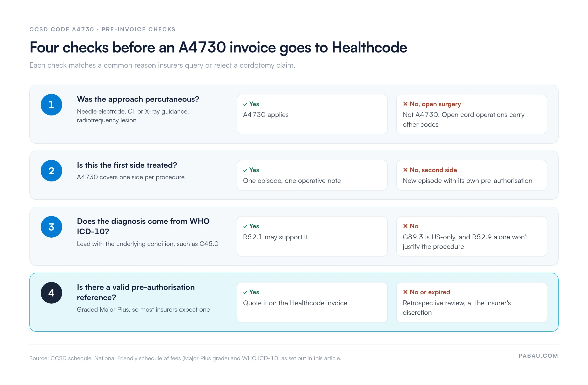Click 'New episode with its own pre-authorisation'
Screen dimensions: 588x385
pos(467,181)
